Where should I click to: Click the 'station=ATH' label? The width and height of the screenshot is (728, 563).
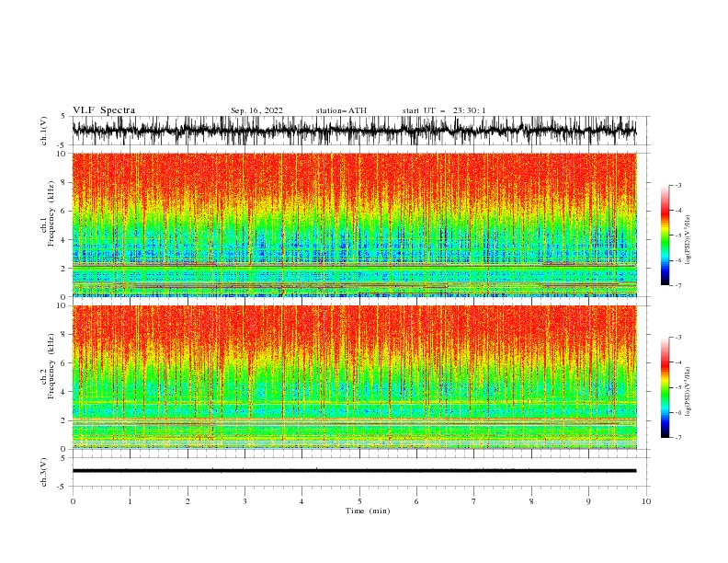coord(341,110)
